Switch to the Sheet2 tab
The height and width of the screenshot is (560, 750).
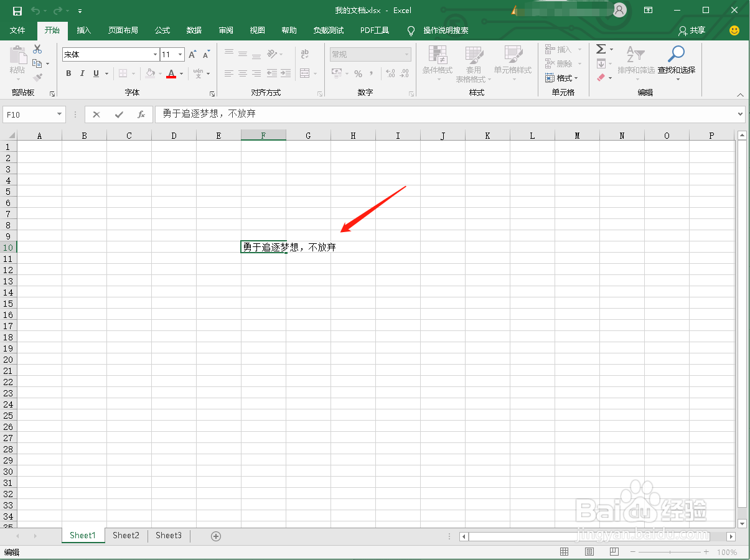coord(126,536)
